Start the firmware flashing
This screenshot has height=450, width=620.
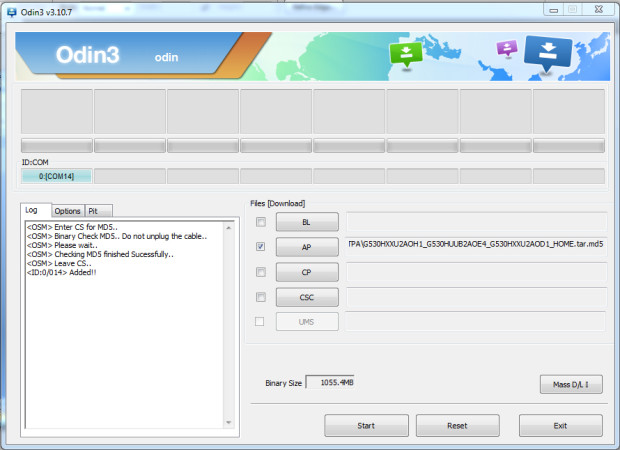366,425
